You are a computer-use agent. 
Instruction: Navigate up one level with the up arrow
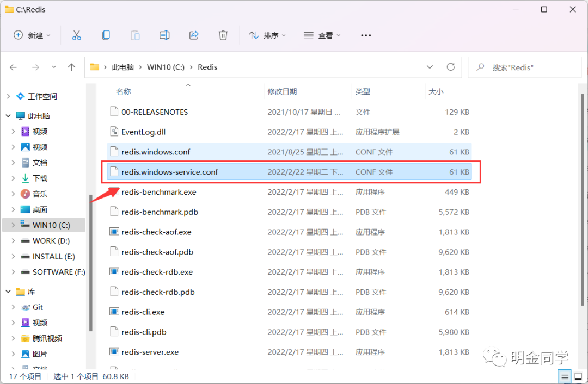coord(71,67)
